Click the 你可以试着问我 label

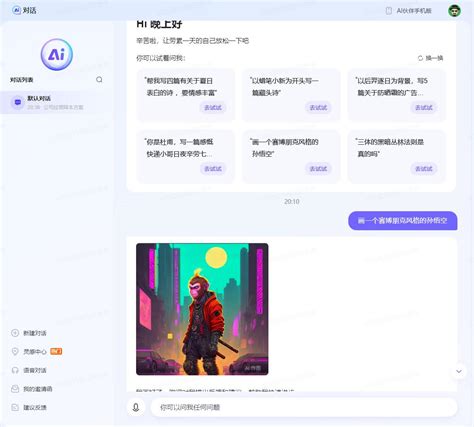pyautogui.click(x=161, y=58)
